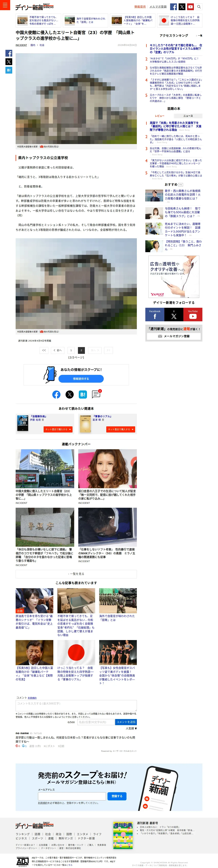Open the Japanese flag article thumbnail
This screenshot has width=218, height=868.
(76, 653)
